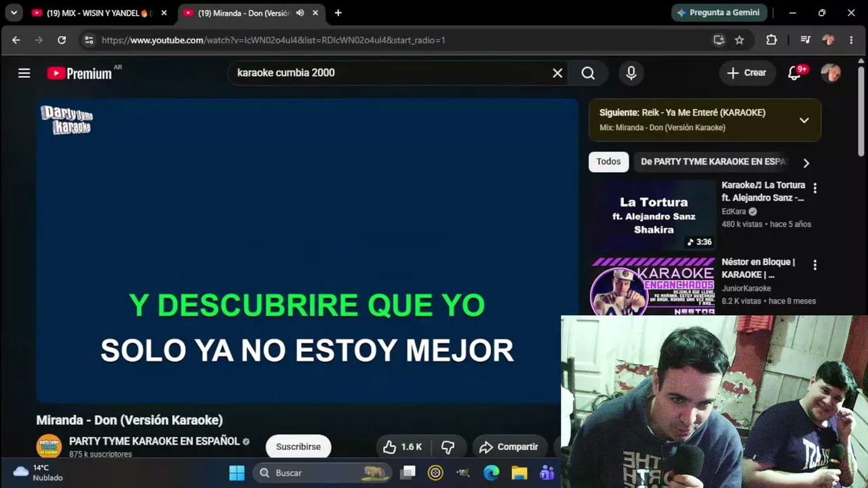Go to the YouTube Premium home logo
The height and width of the screenshot is (488, 868).
pos(80,73)
